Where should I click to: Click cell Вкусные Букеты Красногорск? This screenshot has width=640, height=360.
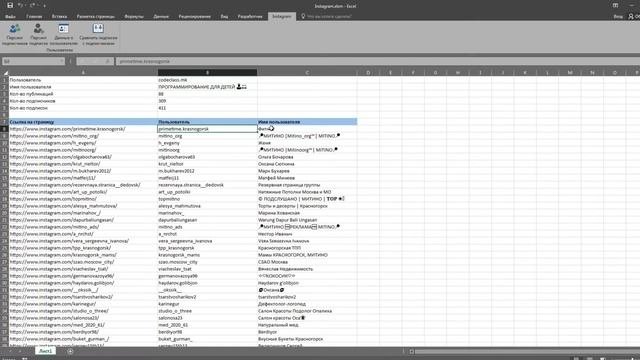307,339
